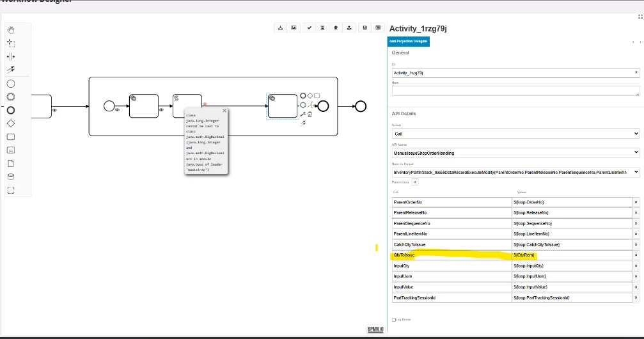Open the InventoryPartInStock call name dropdown
The height and width of the screenshot is (339, 644).
click(515, 172)
